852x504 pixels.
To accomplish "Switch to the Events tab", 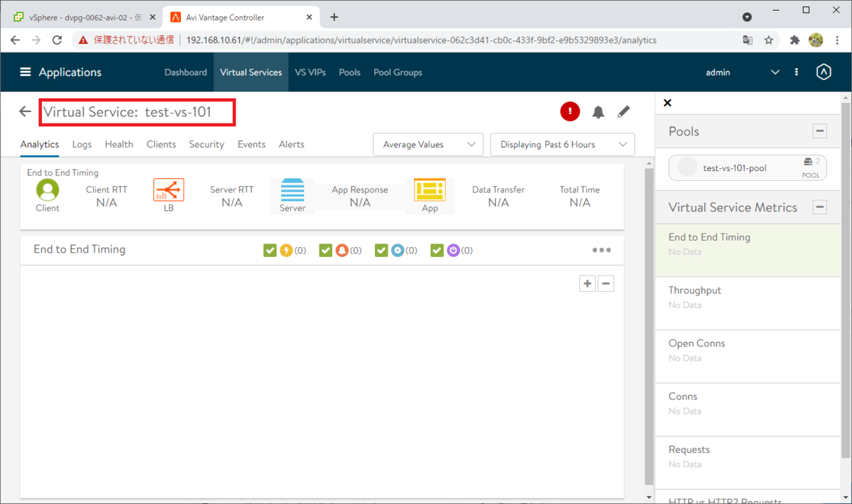I will (251, 144).
